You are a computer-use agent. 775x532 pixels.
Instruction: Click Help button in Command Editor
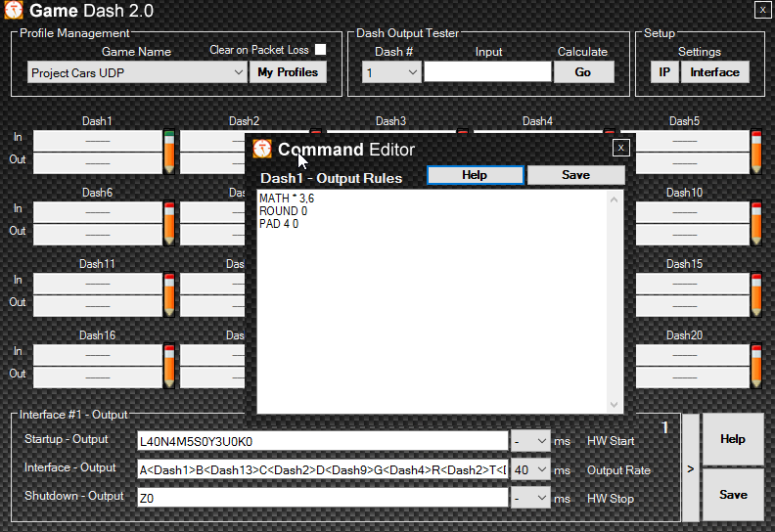pos(475,175)
